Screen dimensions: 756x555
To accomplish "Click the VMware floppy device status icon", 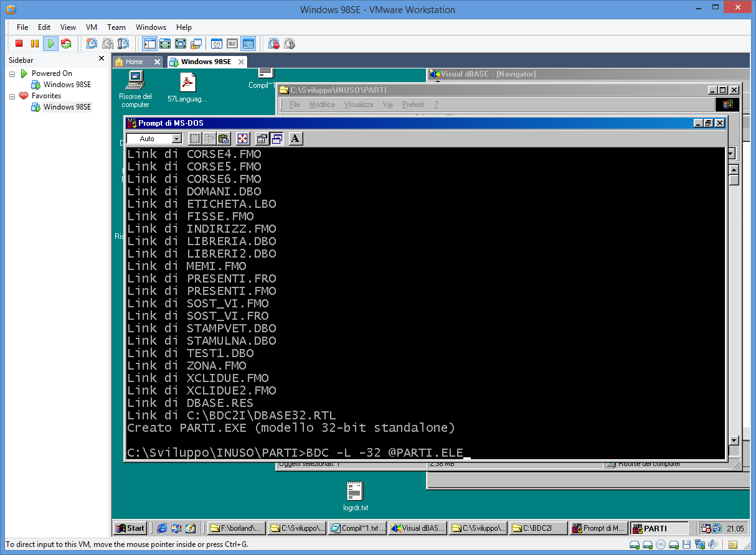I will tap(687, 545).
